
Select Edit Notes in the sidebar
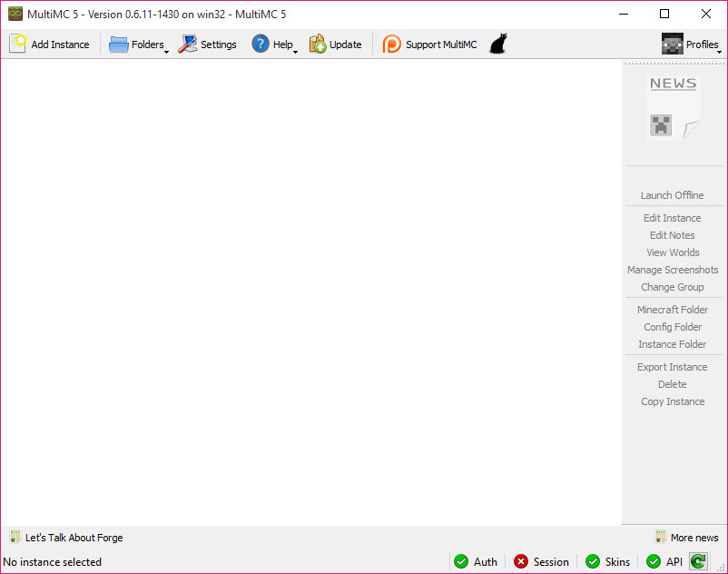coord(673,235)
